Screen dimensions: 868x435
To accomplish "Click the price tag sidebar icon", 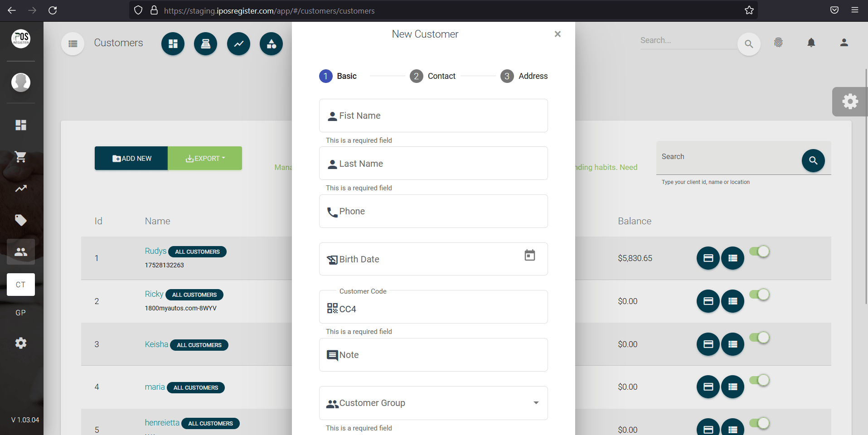I will coord(20,220).
